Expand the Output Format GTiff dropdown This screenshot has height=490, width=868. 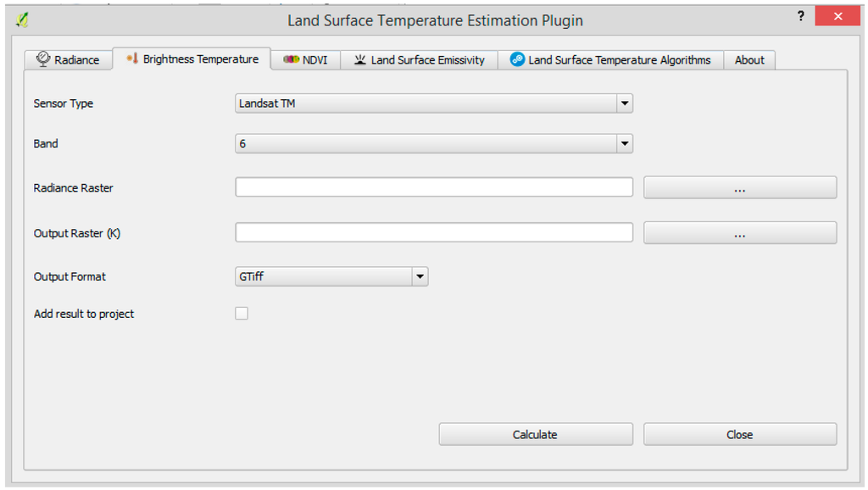pyautogui.click(x=420, y=276)
